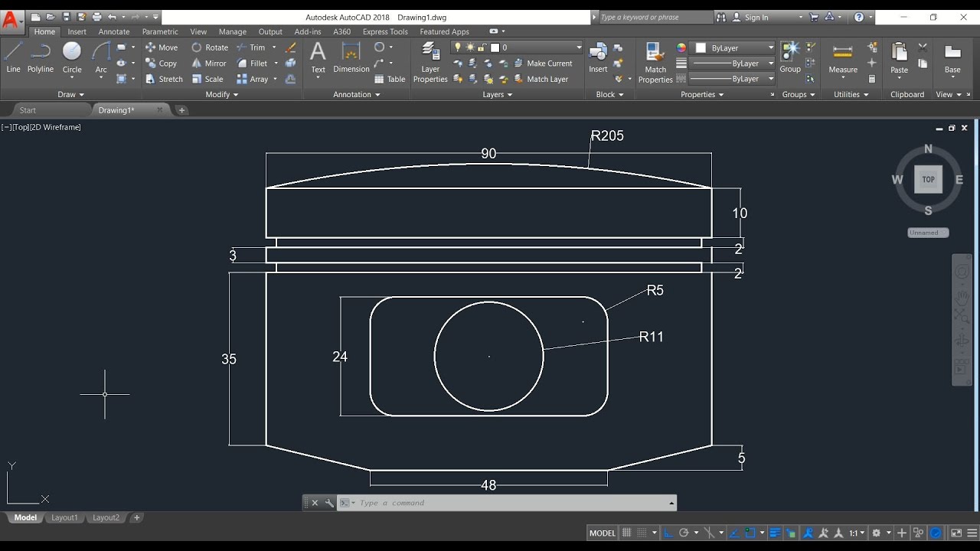Viewport: 980px width, 551px height.
Task: Click the Paste clipboard icon
Action: 900,57
